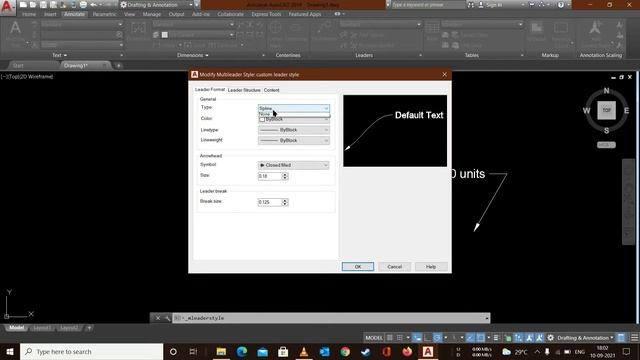The width and height of the screenshot is (640, 360).
Task: Switch to the Leader Structure tab
Action: 244,90
